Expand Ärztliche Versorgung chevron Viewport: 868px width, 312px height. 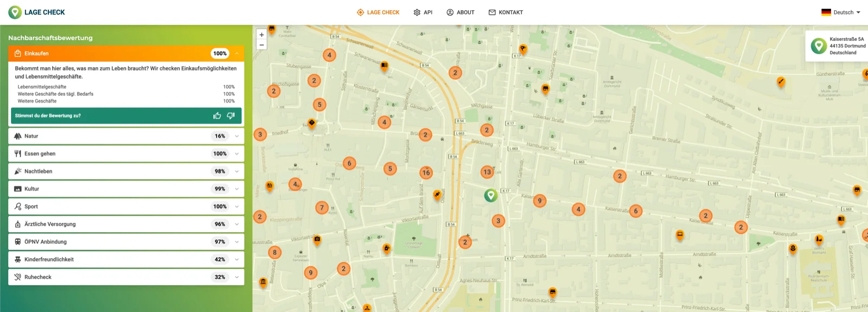[237, 224]
